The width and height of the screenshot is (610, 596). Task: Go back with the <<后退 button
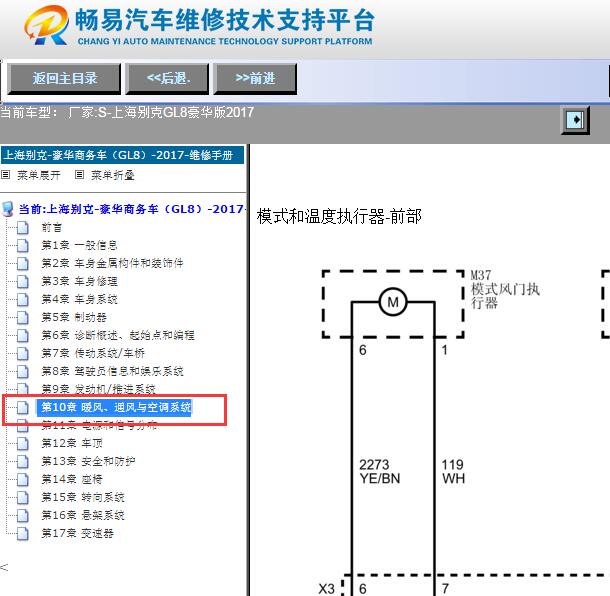click(167, 79)
